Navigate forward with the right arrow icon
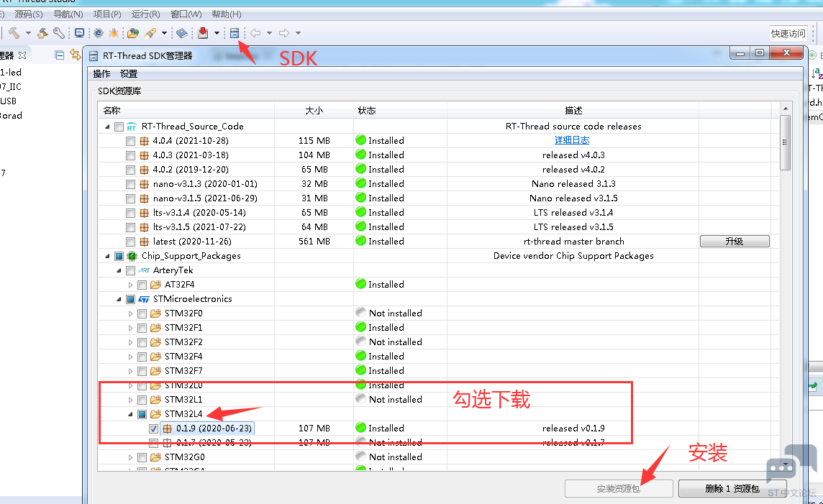This screenshot has width=823, height=504. pos(284,33)
